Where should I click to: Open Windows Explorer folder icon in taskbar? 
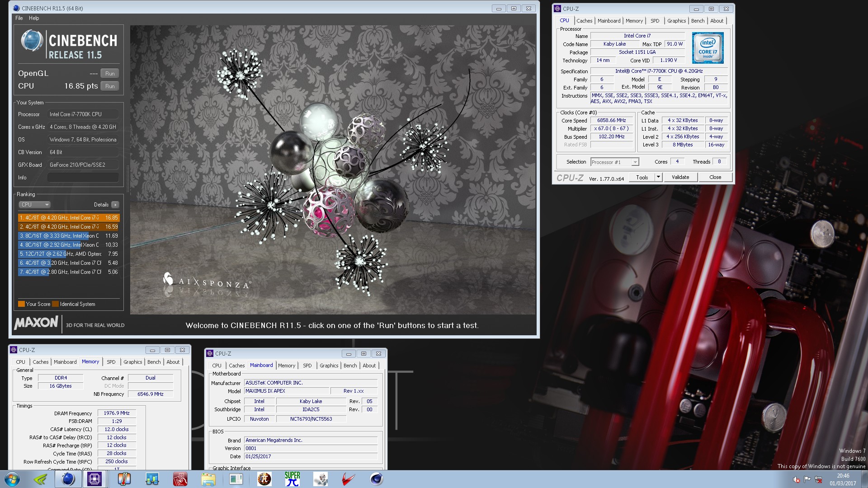click(x=208, y=479)
